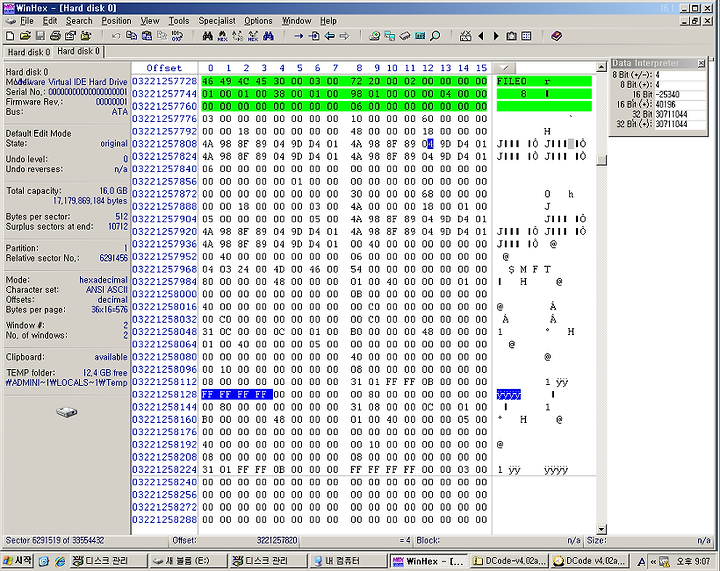Screen dimensions: 720x571
Task: Click ANSI ASCII character set value
Action: (x=107, y=290)
